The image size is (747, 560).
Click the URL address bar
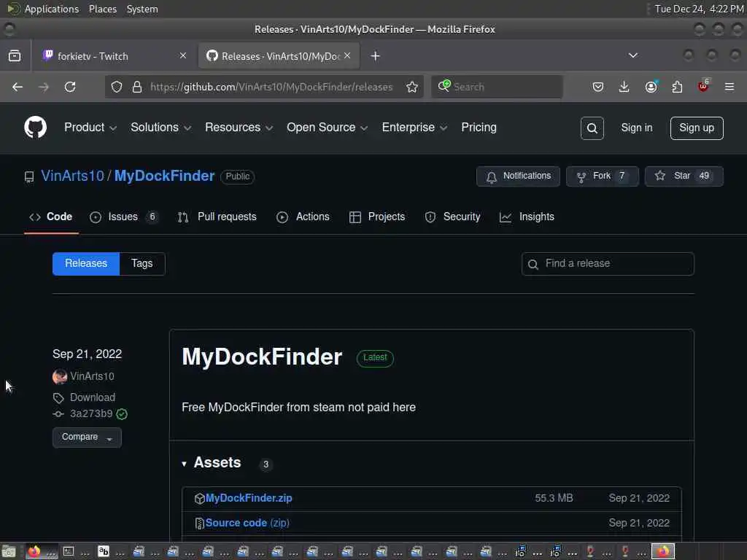pyautogui.click(x=271, y=87)
